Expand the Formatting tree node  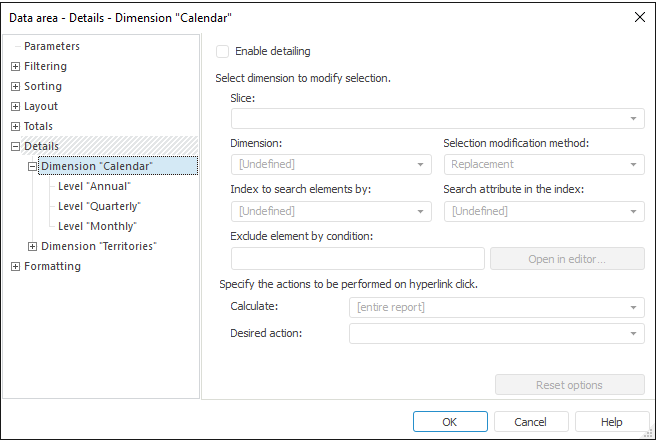[15, 267]
